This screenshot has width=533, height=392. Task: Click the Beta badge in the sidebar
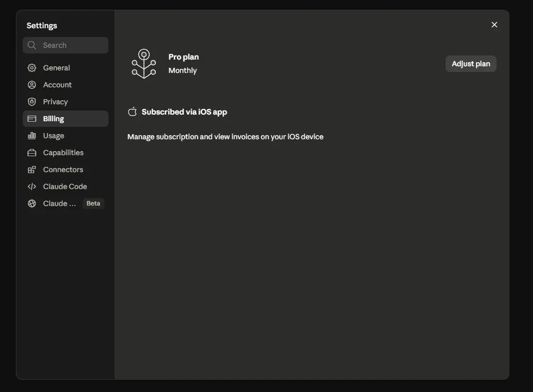click(x=94, y=203)
